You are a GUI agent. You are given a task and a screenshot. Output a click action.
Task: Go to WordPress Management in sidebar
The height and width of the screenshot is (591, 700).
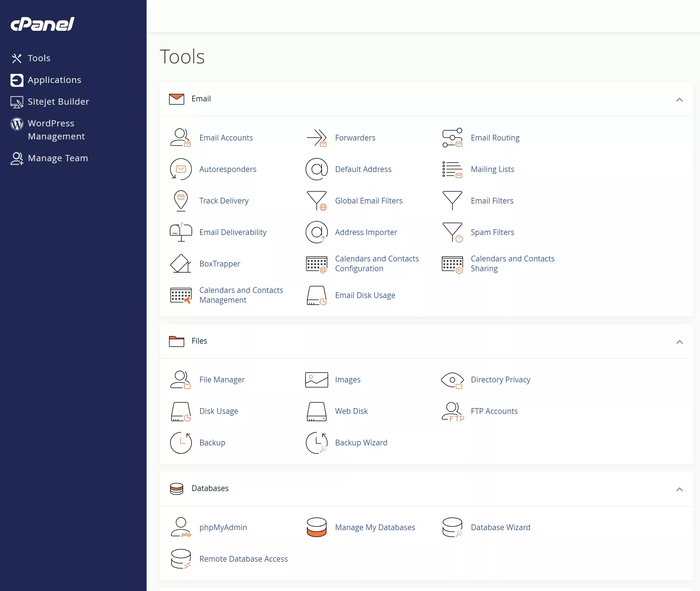[x=56, y=130]
